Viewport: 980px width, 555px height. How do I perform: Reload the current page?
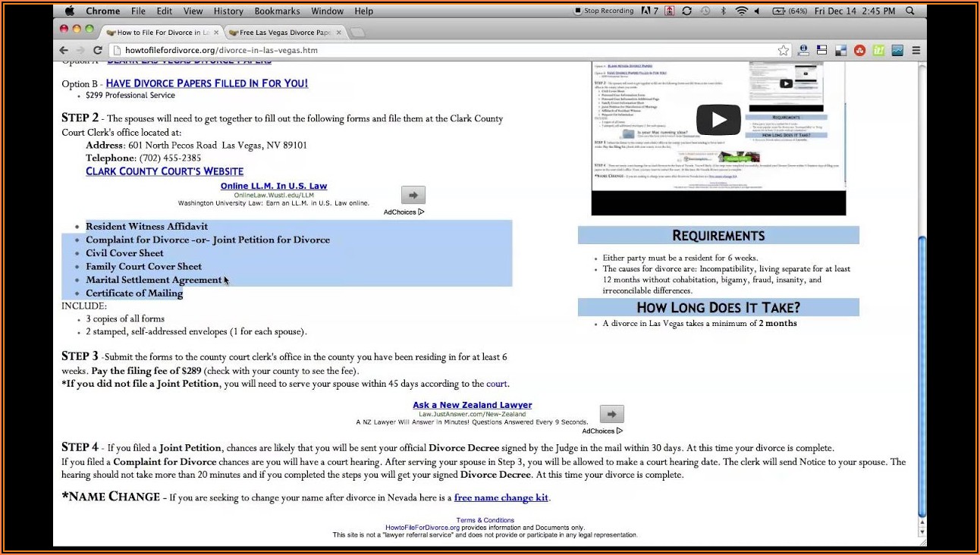(97, 50)
